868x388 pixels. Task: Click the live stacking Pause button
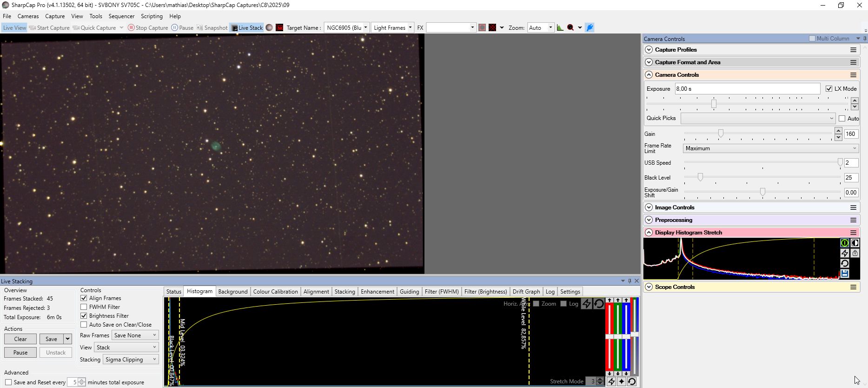[x=20, y=353]
